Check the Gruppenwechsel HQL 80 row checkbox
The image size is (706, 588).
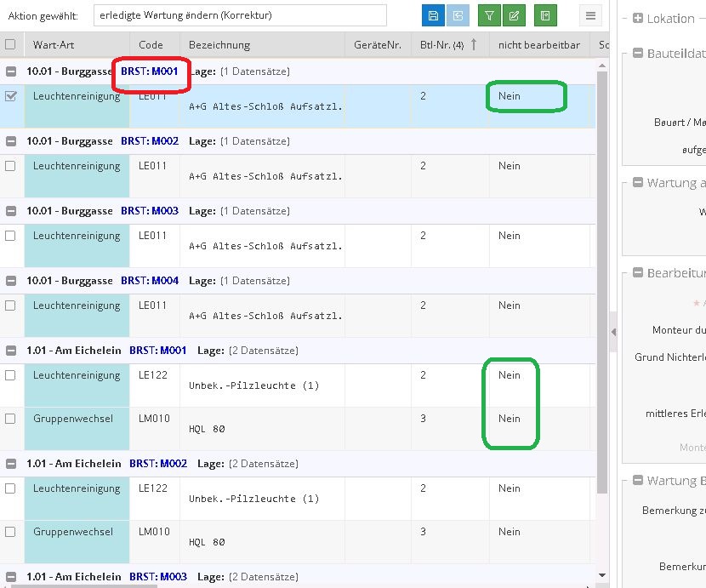11,419
